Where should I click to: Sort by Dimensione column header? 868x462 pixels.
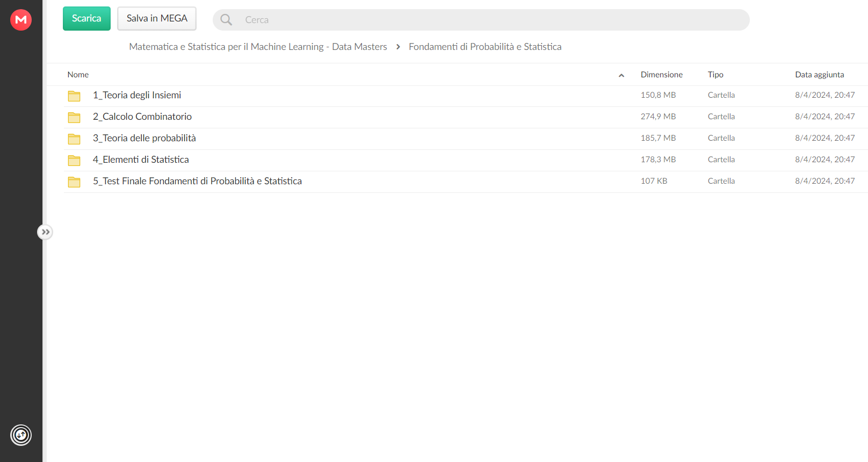click(x=661, y=75)
